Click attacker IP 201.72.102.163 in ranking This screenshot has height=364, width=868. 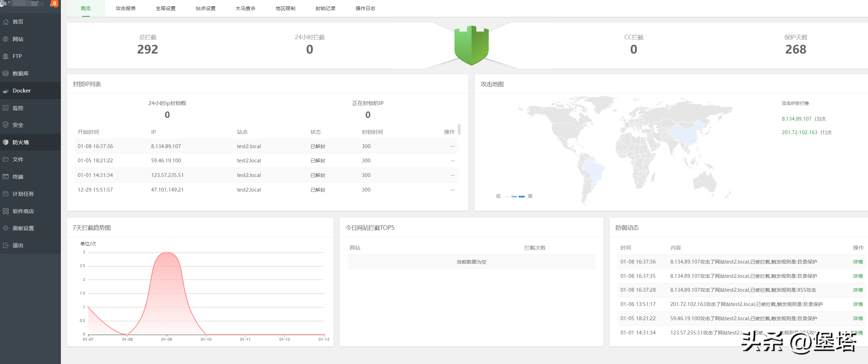tap(799, 132)
